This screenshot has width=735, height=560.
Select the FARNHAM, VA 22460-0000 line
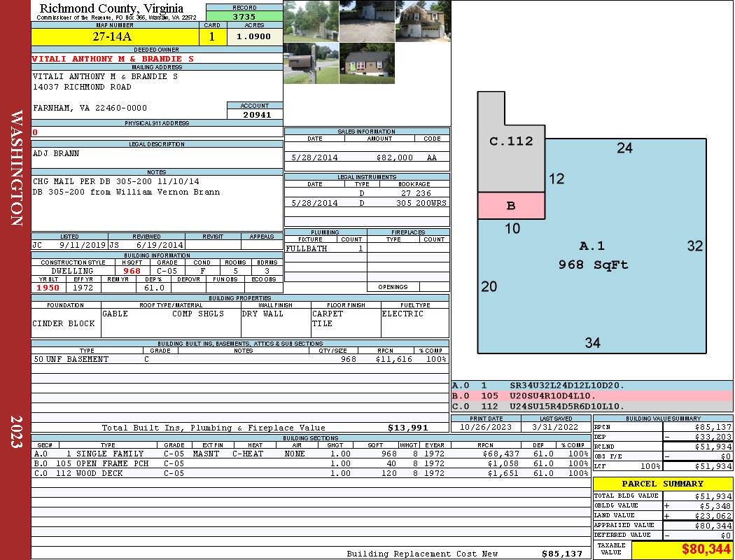[x=90, y=108]
